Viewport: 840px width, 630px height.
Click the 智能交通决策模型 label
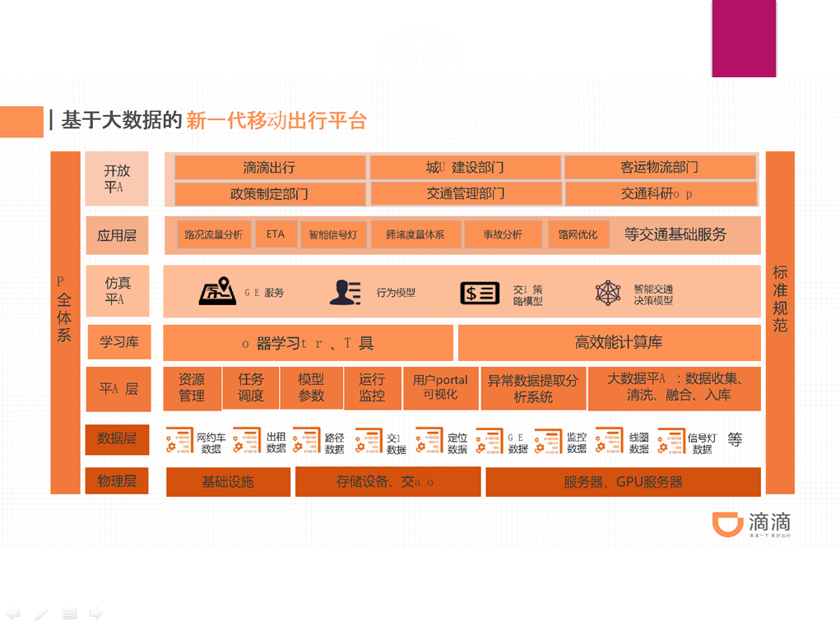653,294
